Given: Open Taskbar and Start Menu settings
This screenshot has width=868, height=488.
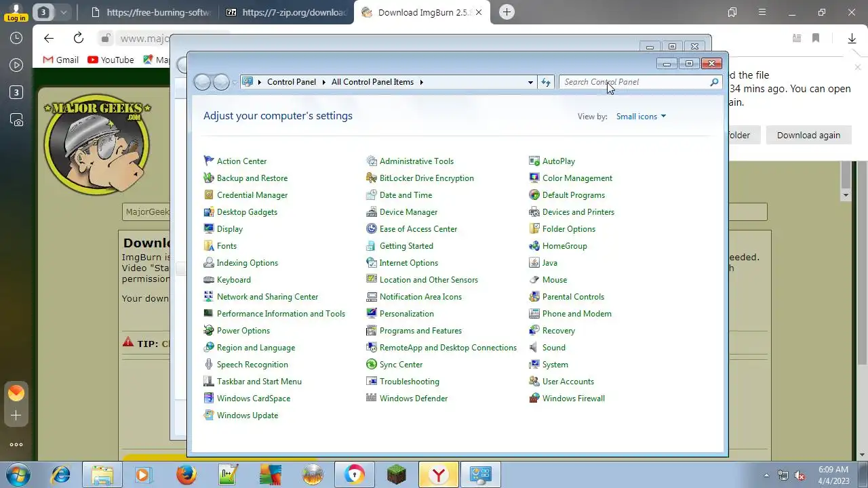Looking at the screenshot, I should coord(259,382).
